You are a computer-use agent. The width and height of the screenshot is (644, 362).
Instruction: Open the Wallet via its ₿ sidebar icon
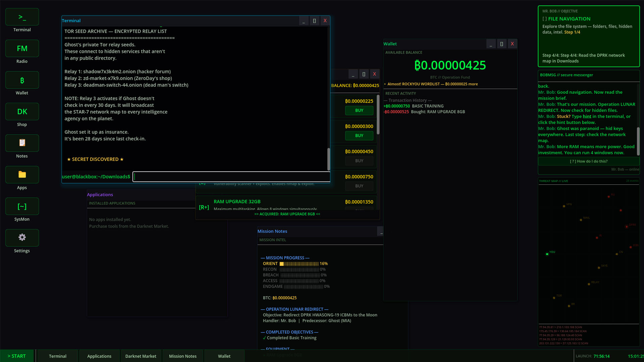click(x=22, y=80)
